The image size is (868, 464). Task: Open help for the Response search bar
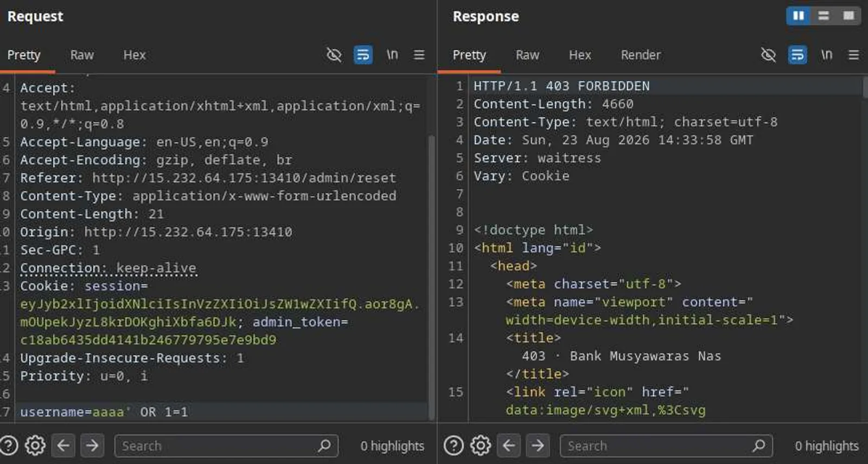pos(454,446)
